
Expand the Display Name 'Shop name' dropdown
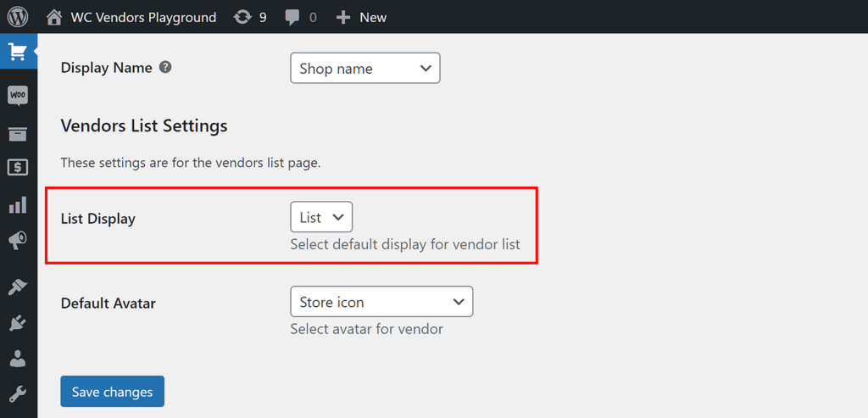click(x=364, y=69)
